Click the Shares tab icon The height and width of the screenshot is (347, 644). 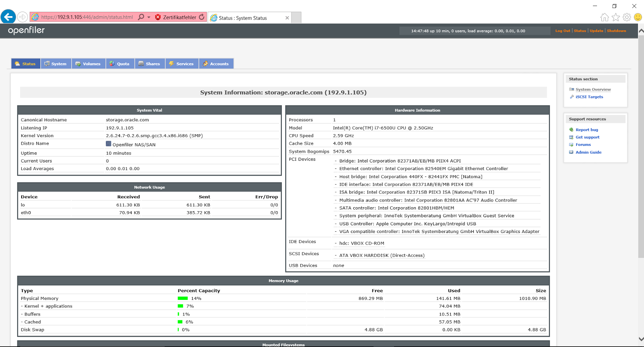click(x=141, y=64)
